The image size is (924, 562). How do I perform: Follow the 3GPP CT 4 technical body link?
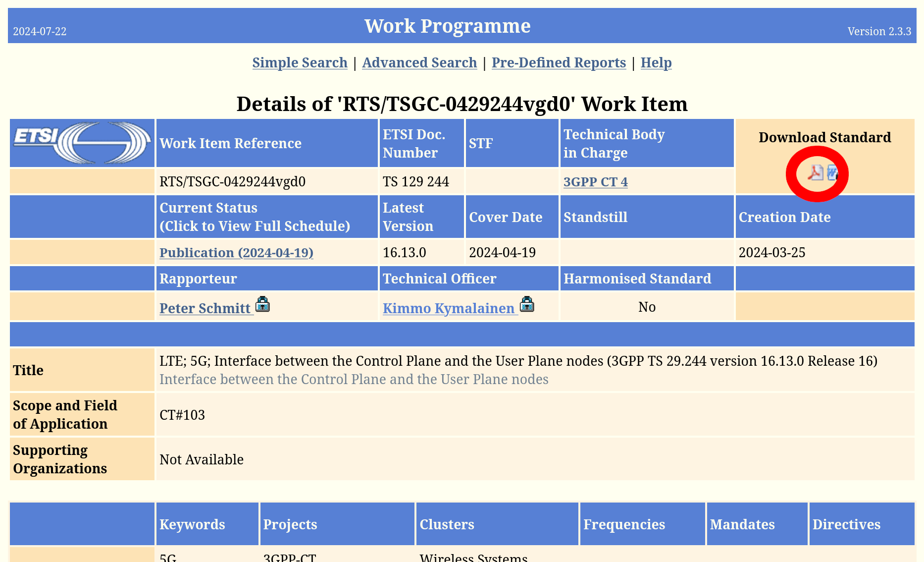(595, 182)
